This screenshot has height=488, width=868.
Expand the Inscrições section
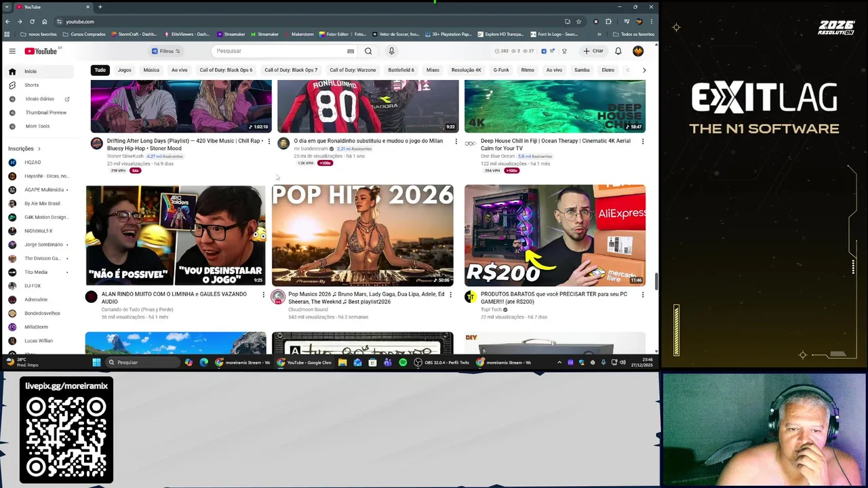(x=24, y=148)
